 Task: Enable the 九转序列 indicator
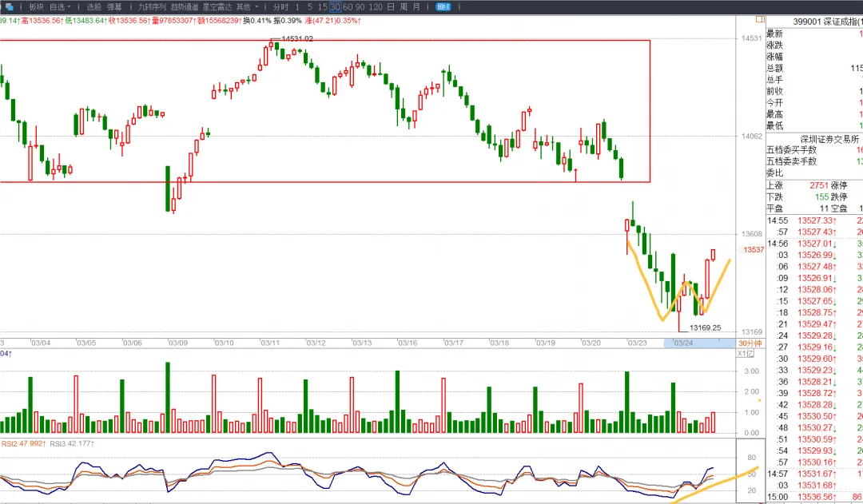coord(152,6)
